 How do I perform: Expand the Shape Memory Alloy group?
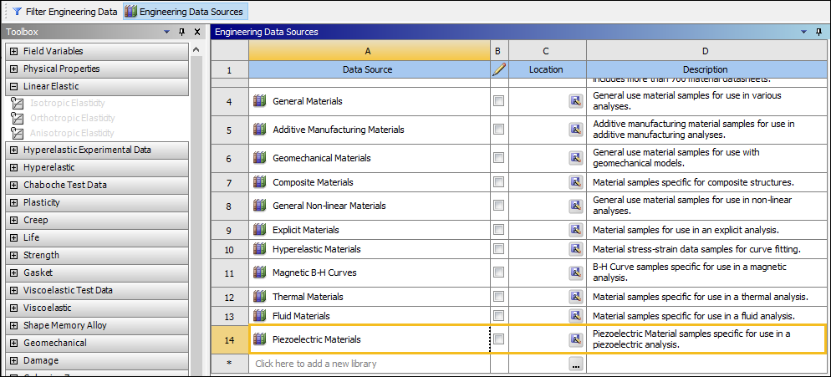[x=14, y=326]
